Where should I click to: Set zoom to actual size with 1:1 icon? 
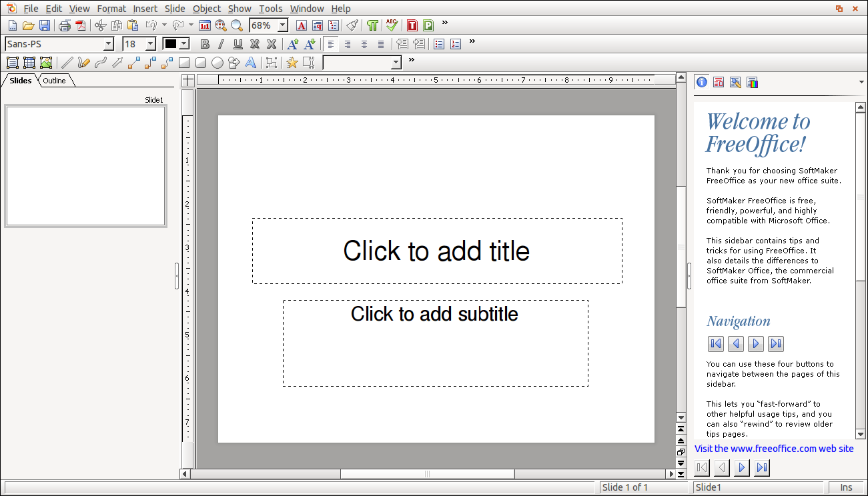click(205, 25)
